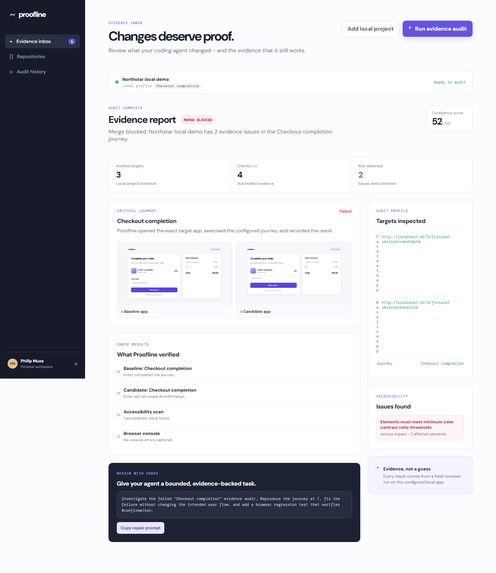
Task: Open Audit history in sidebar
Action: 42,72
